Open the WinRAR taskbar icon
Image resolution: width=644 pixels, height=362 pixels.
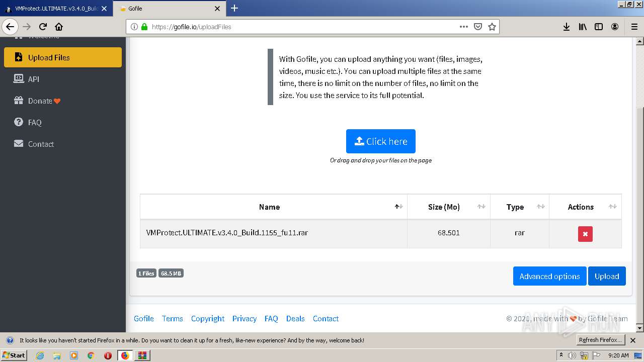point(142,355)
